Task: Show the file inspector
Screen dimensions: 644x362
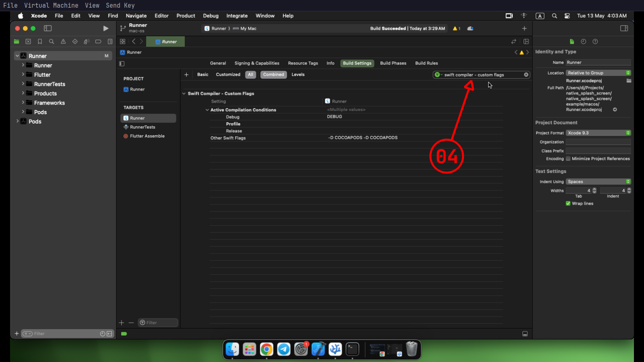Action: click(x=572, y=41)
